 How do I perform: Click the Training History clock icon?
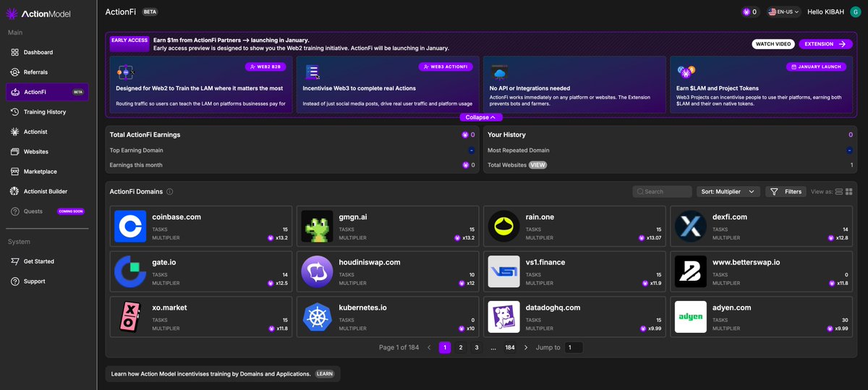(14, 112)
